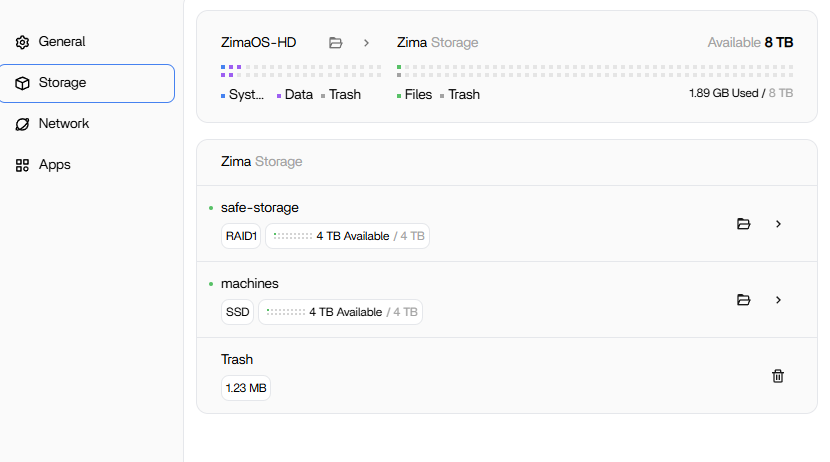This screenshot has width=830, height=462.
Task: Expand the chevron next to ZimaOS-HD
Action: [x=367, y=43]
